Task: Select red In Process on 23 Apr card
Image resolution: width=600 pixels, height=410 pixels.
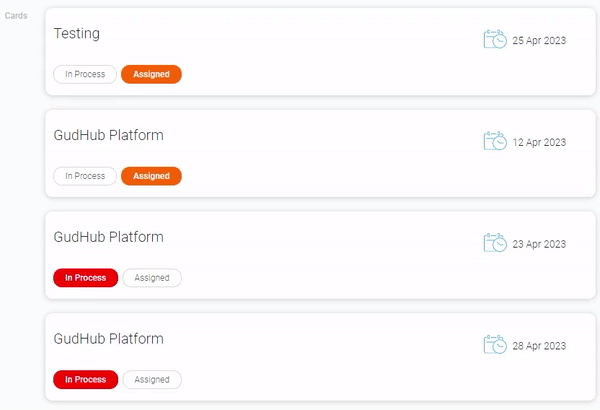Action: click(85, 278)
